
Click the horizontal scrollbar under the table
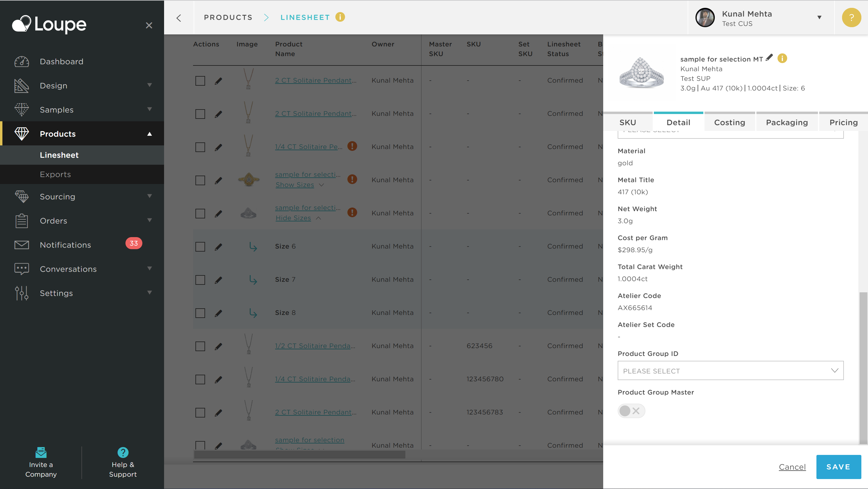pos(299,454)
